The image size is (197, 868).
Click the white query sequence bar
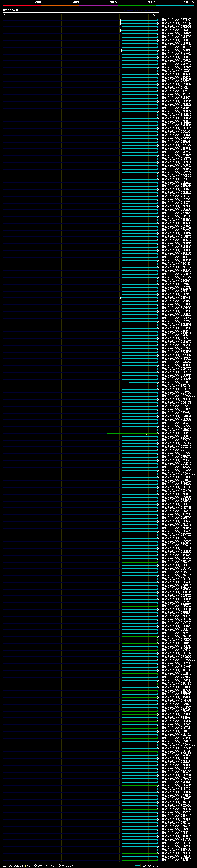(81, 12)
